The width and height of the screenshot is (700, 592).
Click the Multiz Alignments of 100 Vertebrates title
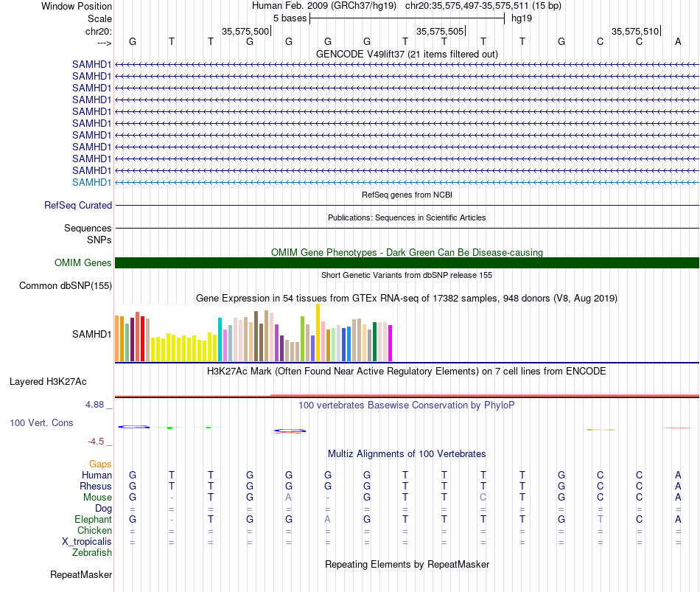407,454
